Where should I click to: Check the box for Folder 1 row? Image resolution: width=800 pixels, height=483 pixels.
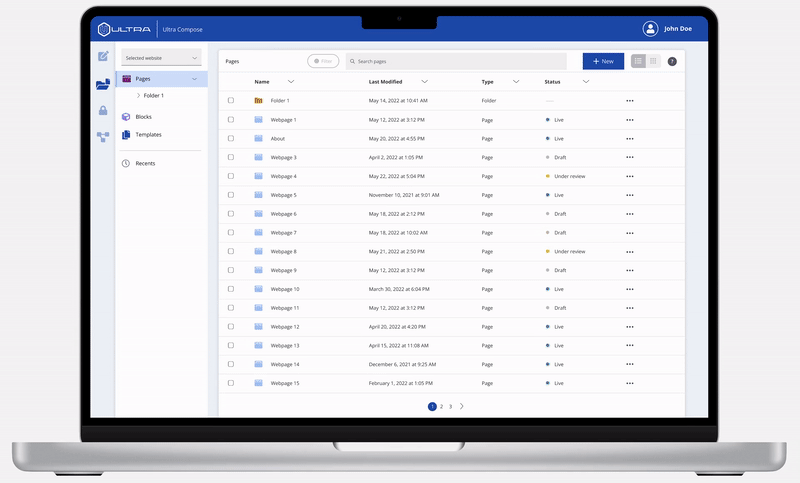231,101
